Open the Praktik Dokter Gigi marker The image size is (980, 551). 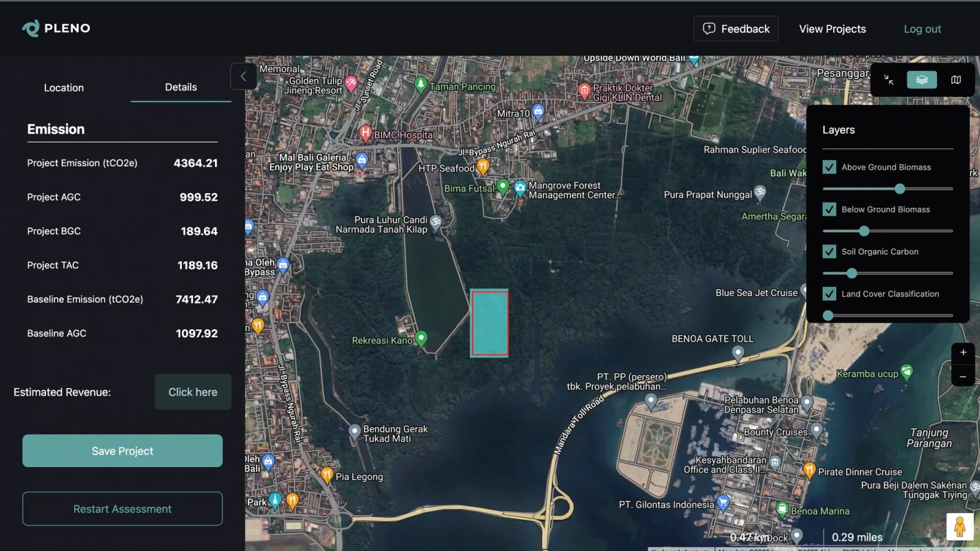coord(584,91)
